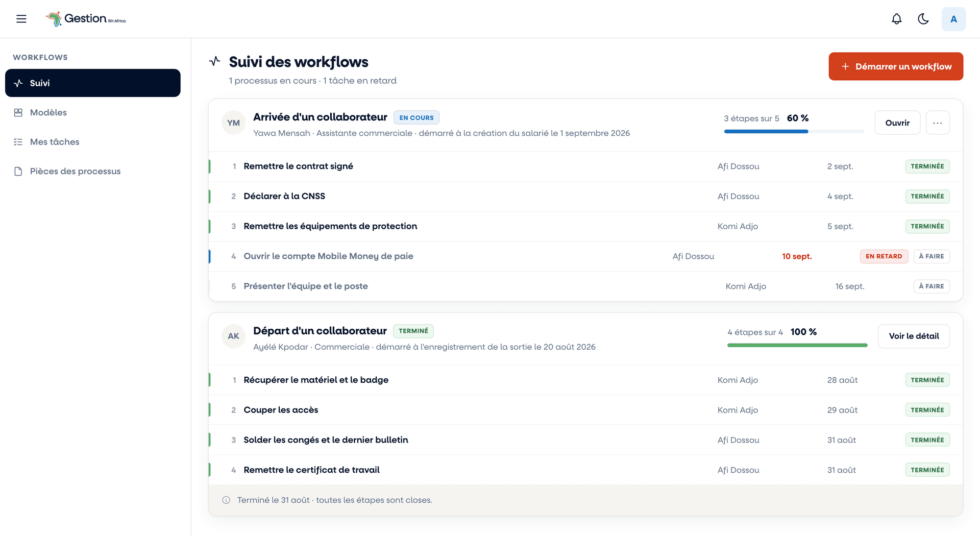Open the notifications bell
The width and height of the screenshot is (980, 536).
coord(896,19)
